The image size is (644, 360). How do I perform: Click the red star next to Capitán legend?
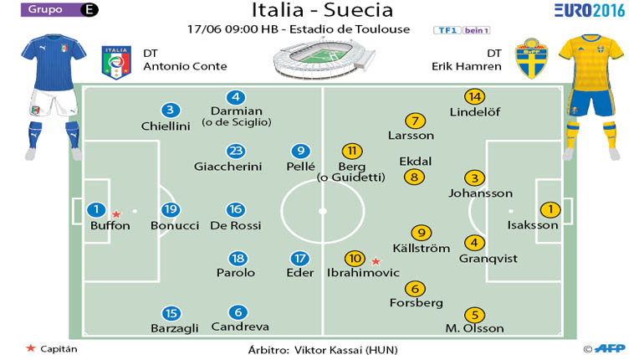pos(31,348)
